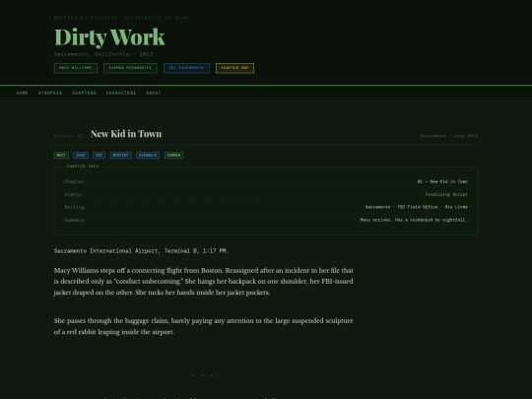Viewport: 532px width, 399px height.
Task: Click the Macy character tag
Action: pos(61,156)
